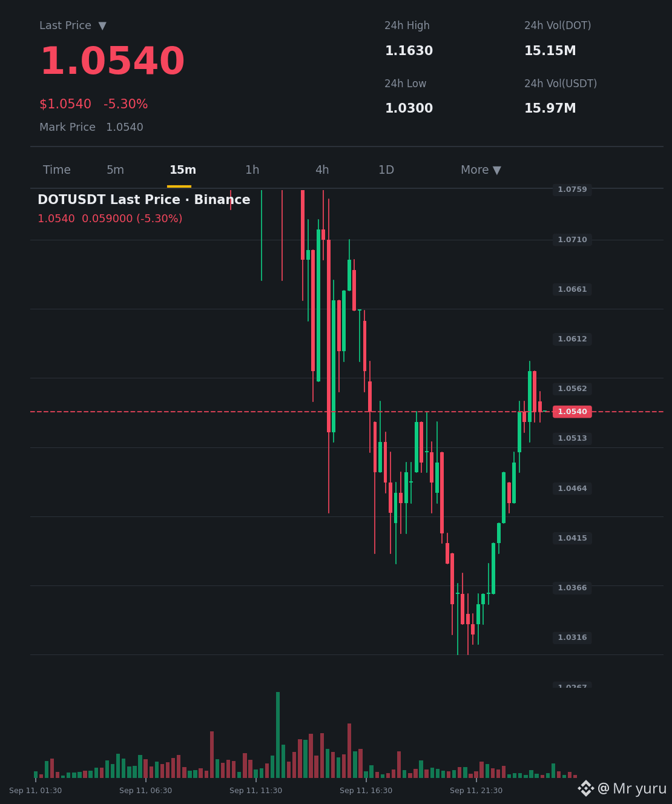
Task: Select the 4h timeframe
Action: coord(322,170)
